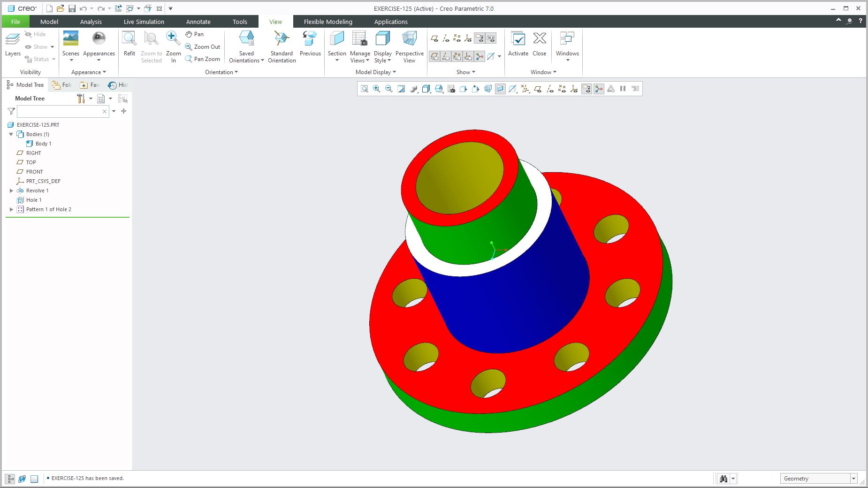Click Repaint icon in graphics toolbar
This screenshot has width=868, height=488.
coord(401,89)
